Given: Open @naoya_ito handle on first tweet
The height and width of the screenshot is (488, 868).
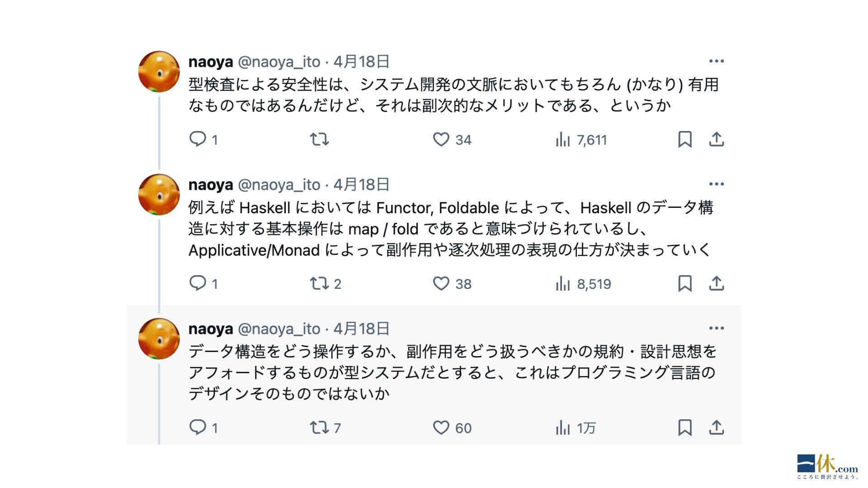Looking at the screenshot, I should pos(279,61).
